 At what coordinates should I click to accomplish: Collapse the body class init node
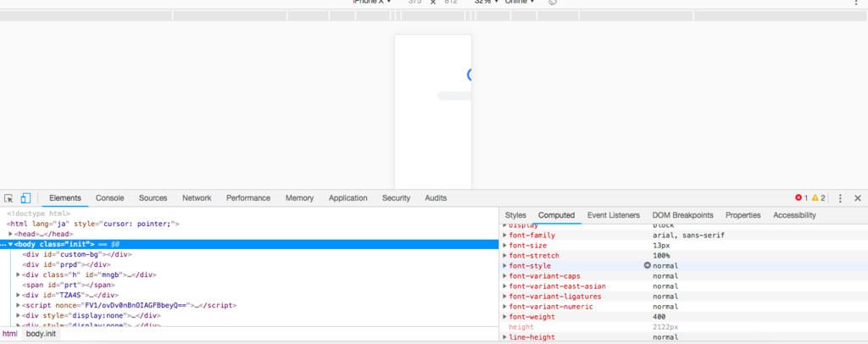(x=10, y=245)
